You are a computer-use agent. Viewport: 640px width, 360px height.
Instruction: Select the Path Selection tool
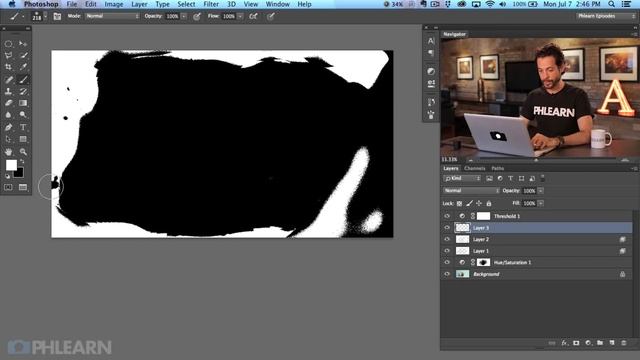9,140
